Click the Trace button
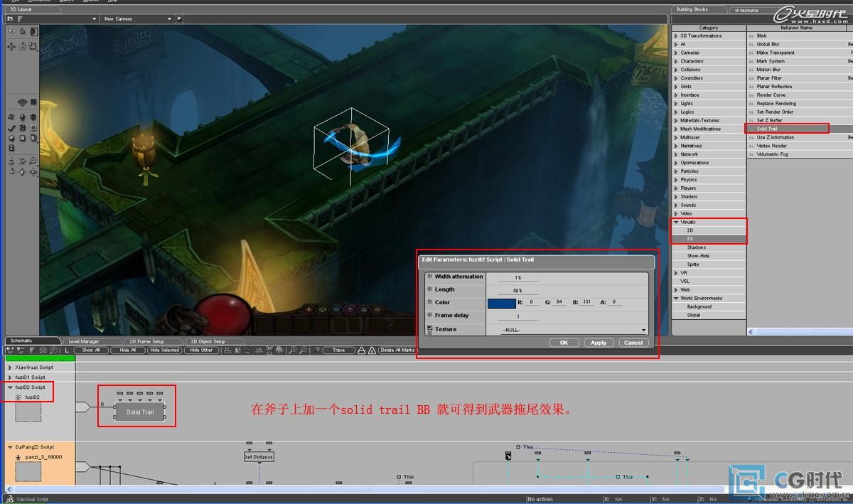The height and width of the screenshot is (504, 853). (338, 350)
